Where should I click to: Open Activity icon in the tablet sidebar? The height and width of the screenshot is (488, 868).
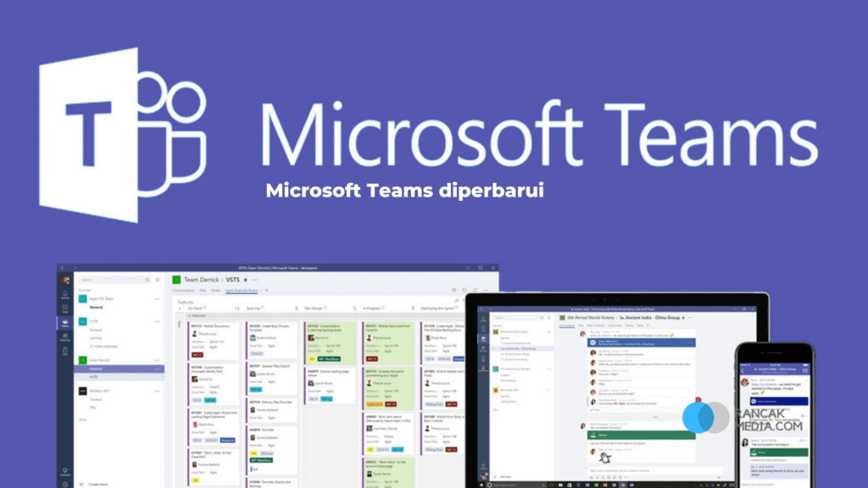coord(483,319)
